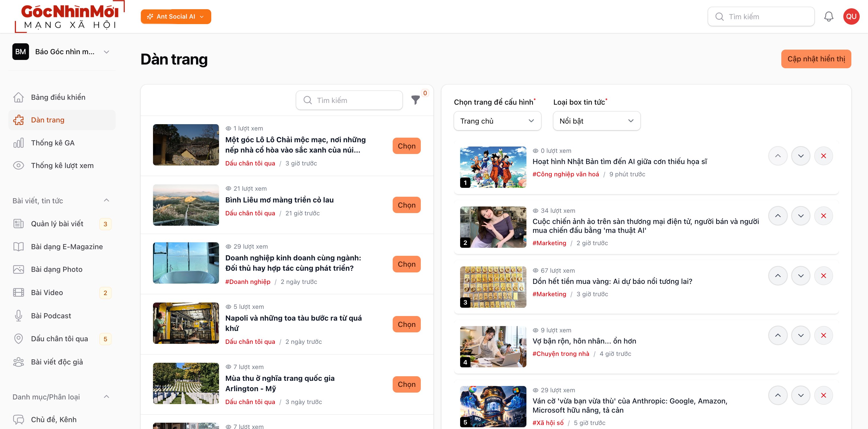
Task: Choose the Bình Liêu article
Action: tap(406, 205)
